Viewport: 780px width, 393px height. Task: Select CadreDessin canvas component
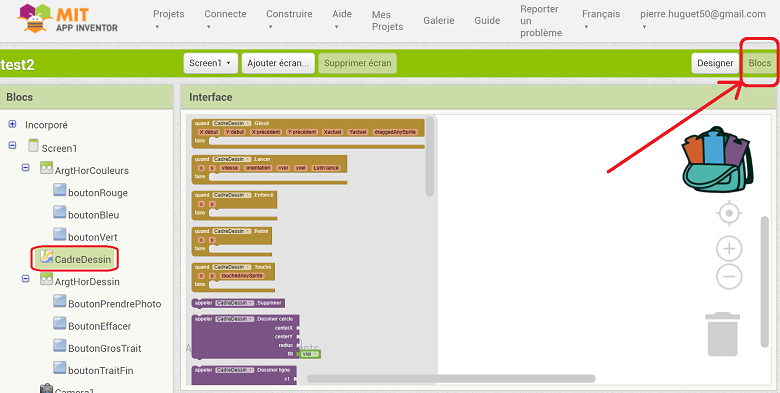click(x=75, y=259)
